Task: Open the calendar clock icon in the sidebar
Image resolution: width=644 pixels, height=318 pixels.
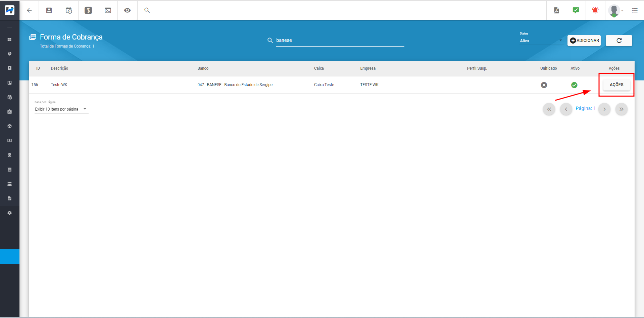Action: [10, 97]
